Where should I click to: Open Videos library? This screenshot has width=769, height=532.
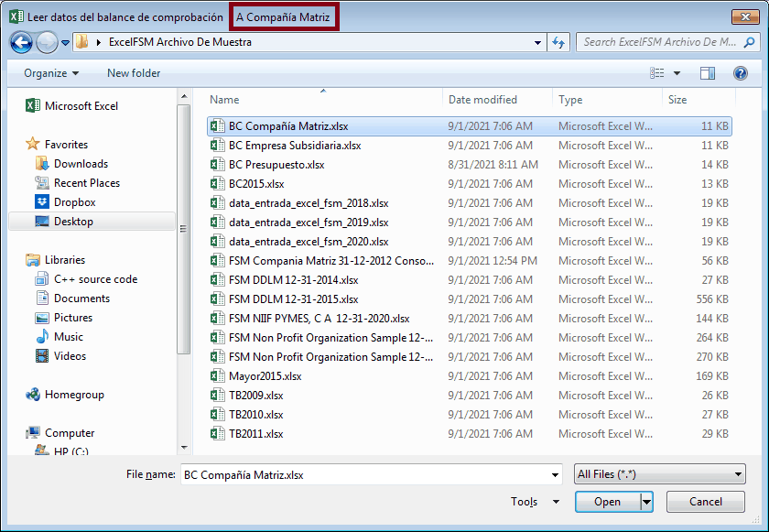click(60, 356)
